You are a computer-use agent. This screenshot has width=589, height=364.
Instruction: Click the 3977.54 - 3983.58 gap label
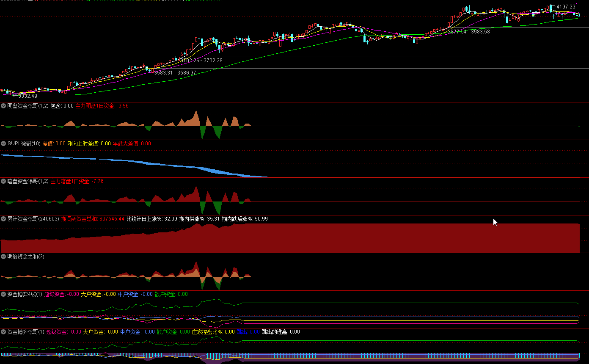(469, 32)
